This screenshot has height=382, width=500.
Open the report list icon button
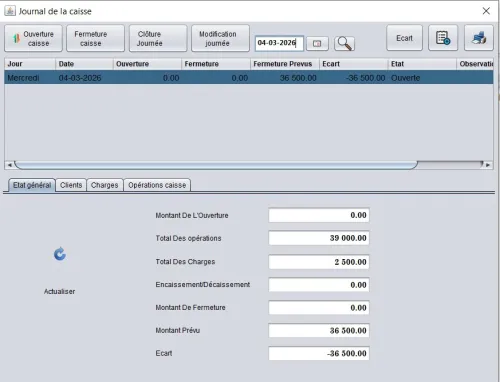coord(443,38)
